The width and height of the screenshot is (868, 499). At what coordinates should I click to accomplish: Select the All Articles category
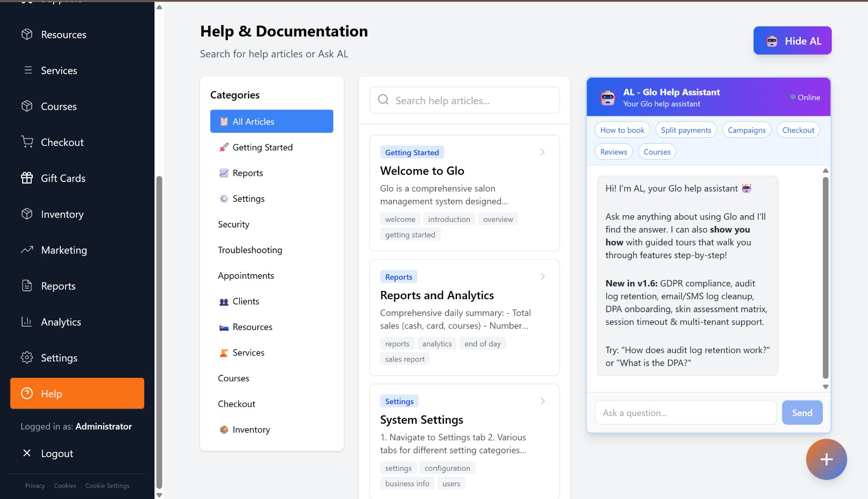tap(271, 121)
